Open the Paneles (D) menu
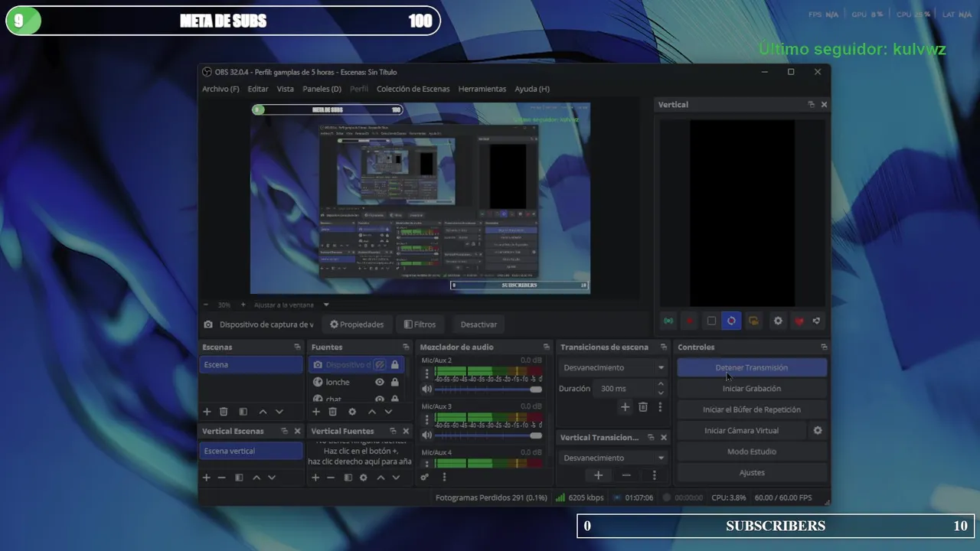This screenshot has height=551, width=980. click(322, 89)
